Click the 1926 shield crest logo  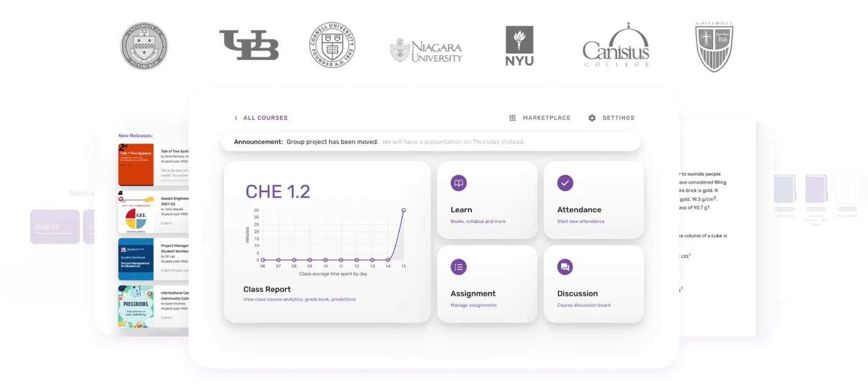tap(714, 47)
